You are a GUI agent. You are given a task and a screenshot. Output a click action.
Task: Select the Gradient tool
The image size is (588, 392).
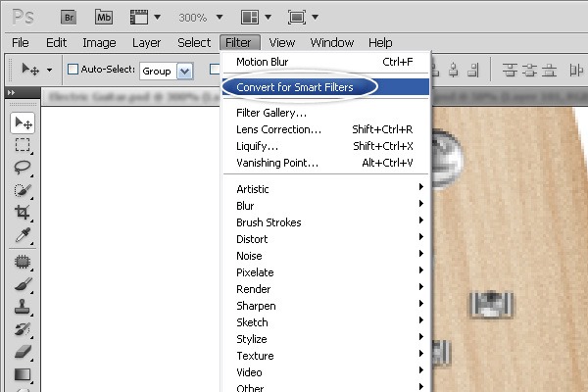[23, 374]
